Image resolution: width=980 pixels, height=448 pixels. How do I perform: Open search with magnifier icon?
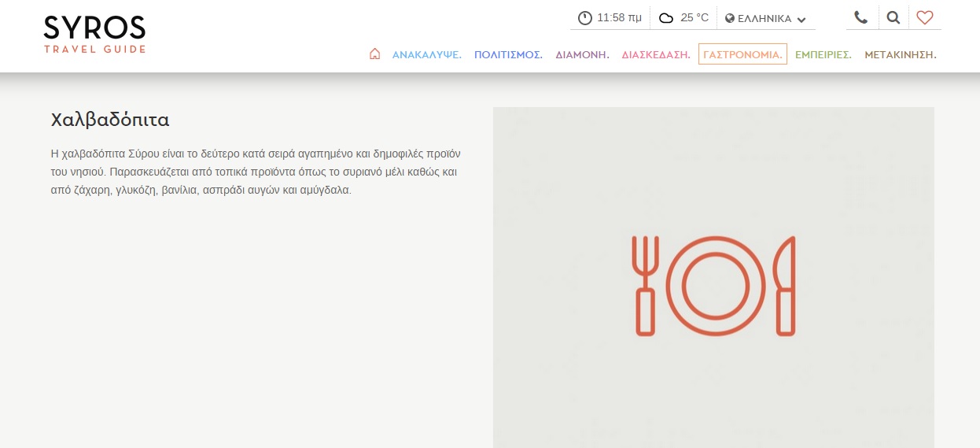point(893,17)
